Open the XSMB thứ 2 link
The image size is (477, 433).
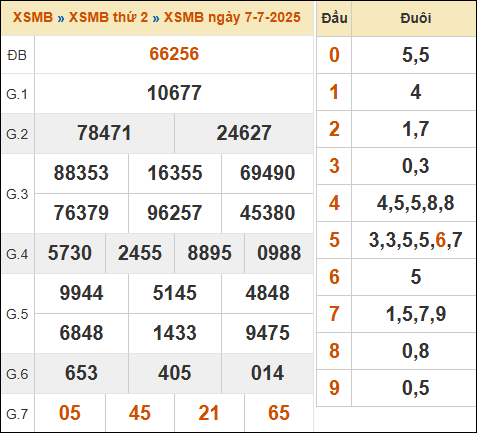[108, 18]
